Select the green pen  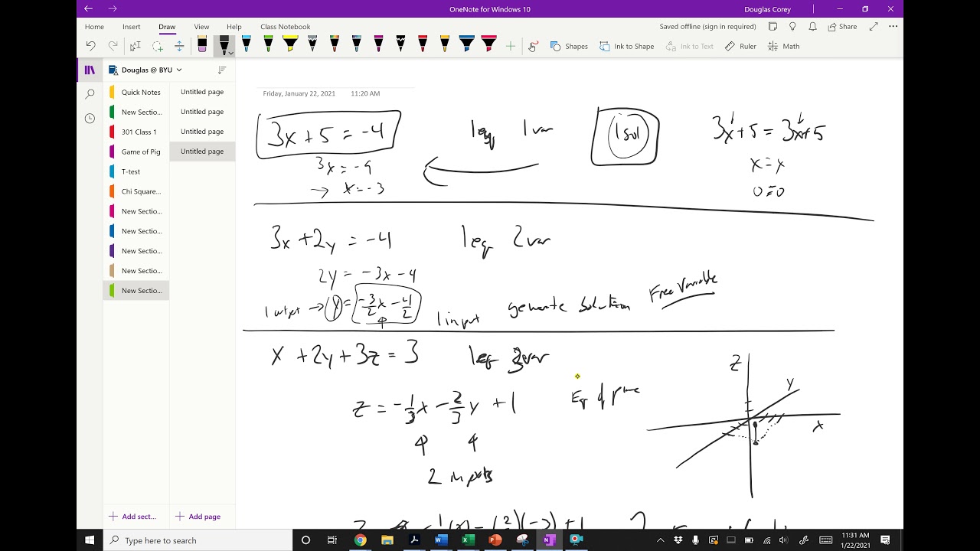[x=268, y=44]
